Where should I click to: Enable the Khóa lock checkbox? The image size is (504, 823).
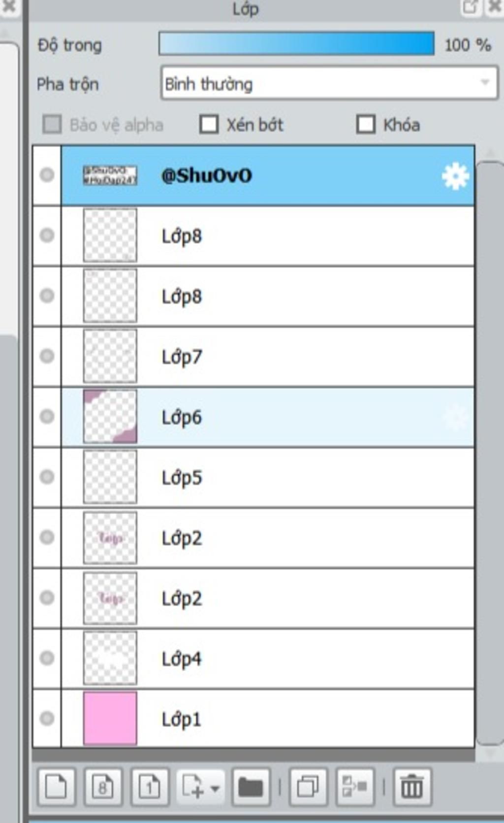click(366, 125)
